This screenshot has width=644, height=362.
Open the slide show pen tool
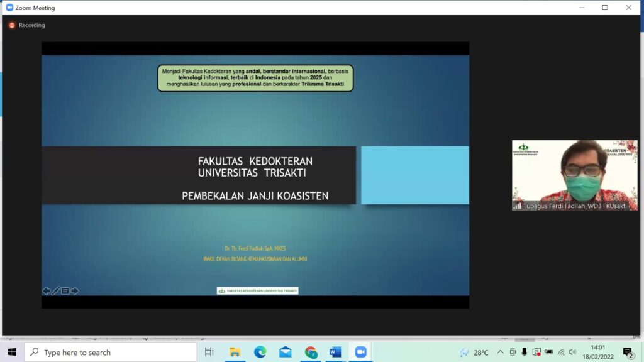coord(56,291)
